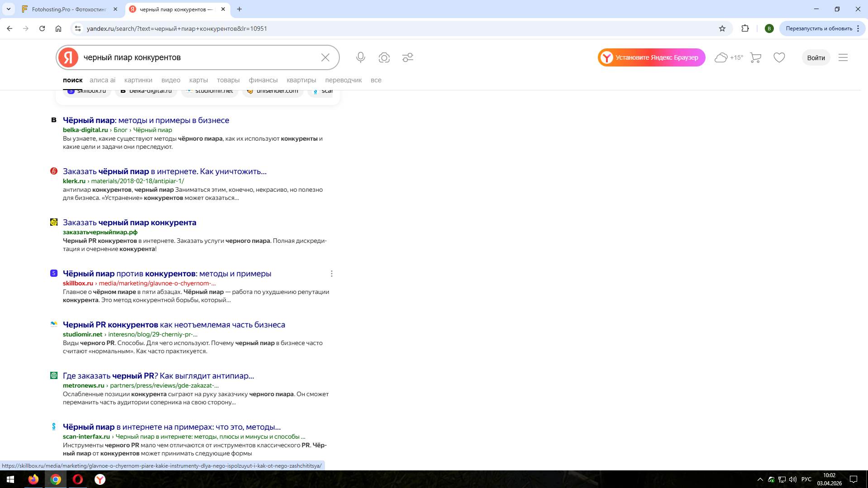Open a new browser tab
This screenshot has height=488, width=868.
pos(239,9)
